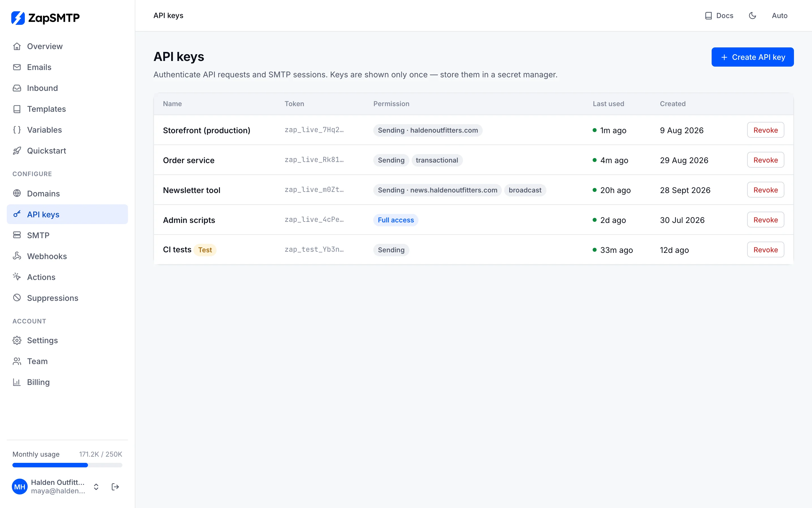This screenshot has height=508, width=812.
Task: Revoke the Storefront (production) key
Action: coord(765,130)
